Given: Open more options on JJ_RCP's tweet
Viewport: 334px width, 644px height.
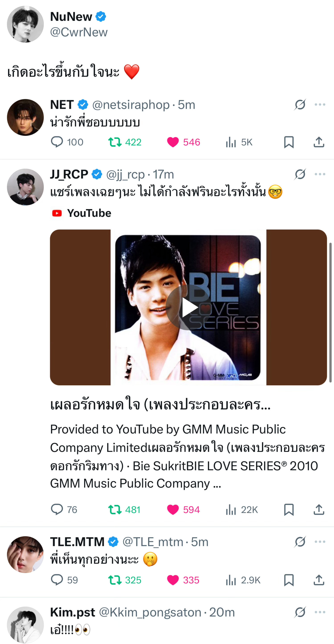Looking at the screenshot, I should coord(320,174).
